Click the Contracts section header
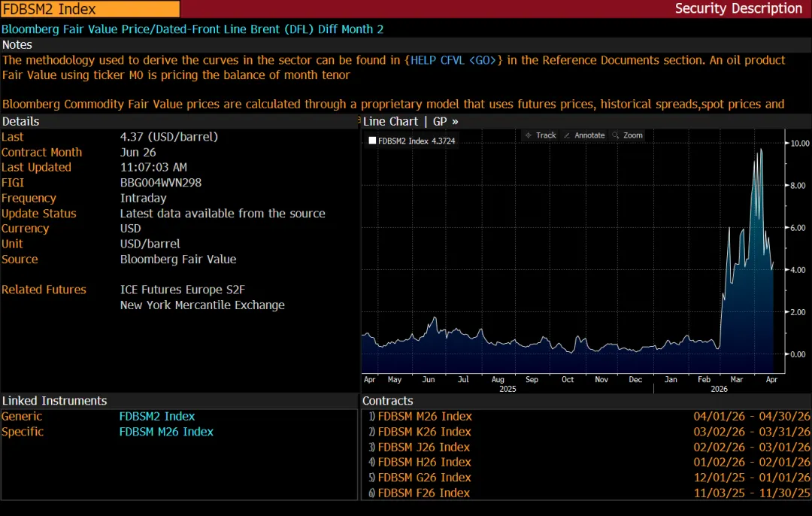The width and height of the screenshot is (812, 516). [x=388, y=400]
